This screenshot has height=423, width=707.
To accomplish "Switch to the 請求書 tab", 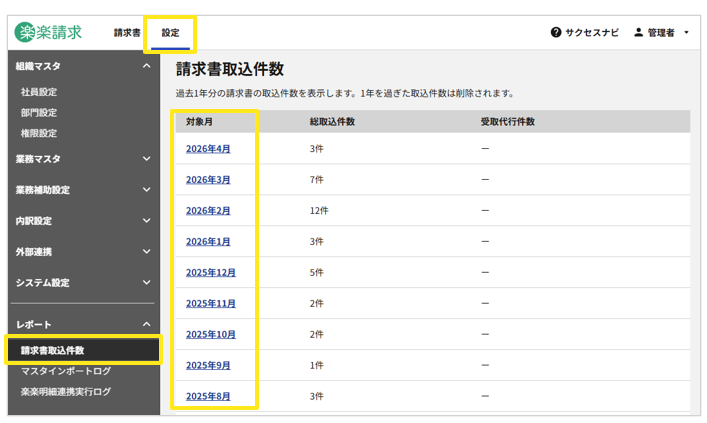I will 127,32.
